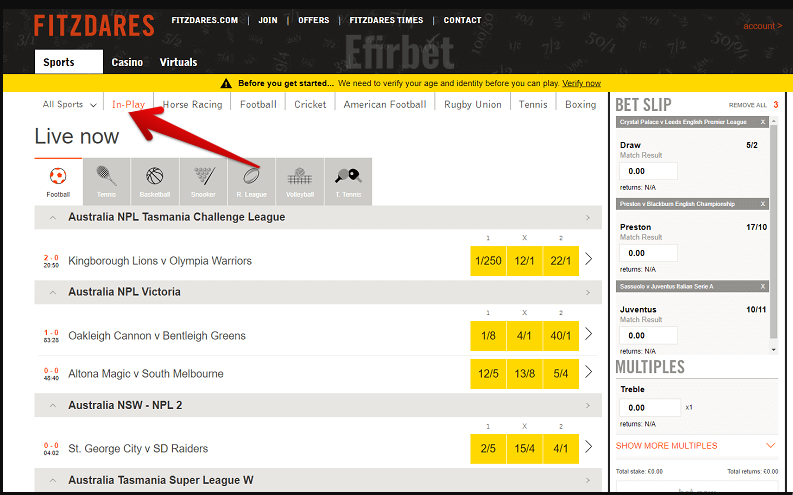This screenshot has width=793, height=495.
Task: Click the JOIN header link
Action: (268, 20)
